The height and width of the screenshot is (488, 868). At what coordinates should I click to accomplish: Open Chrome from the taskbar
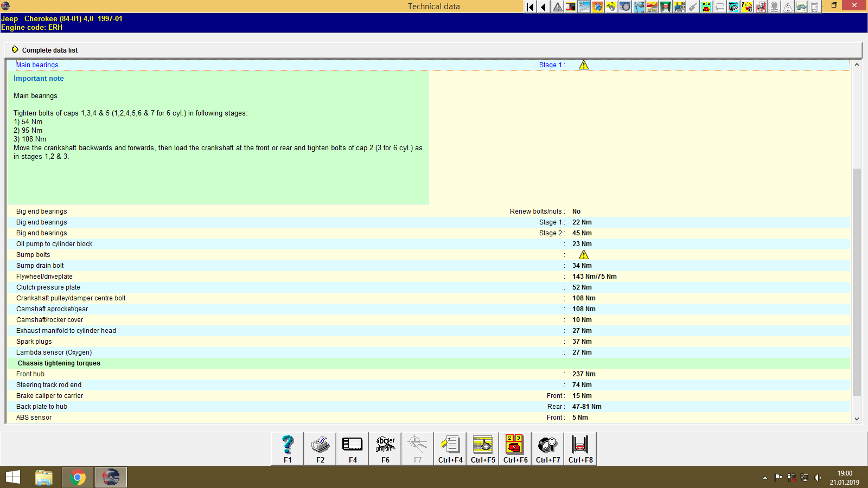pos(77,477)
